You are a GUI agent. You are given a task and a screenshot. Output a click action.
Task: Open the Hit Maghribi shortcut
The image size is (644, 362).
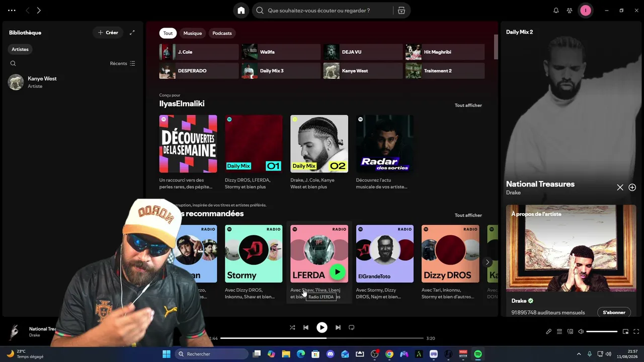[x=445, y=52]
